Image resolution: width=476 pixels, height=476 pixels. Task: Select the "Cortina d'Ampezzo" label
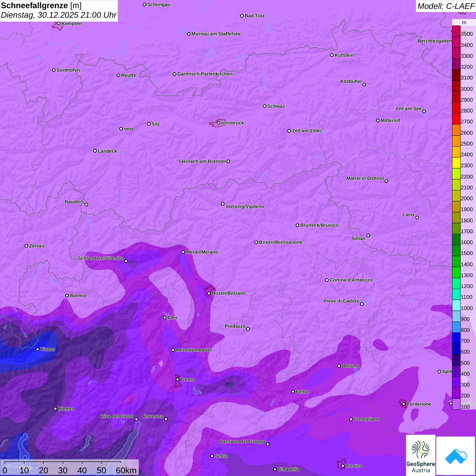[351, 280]
